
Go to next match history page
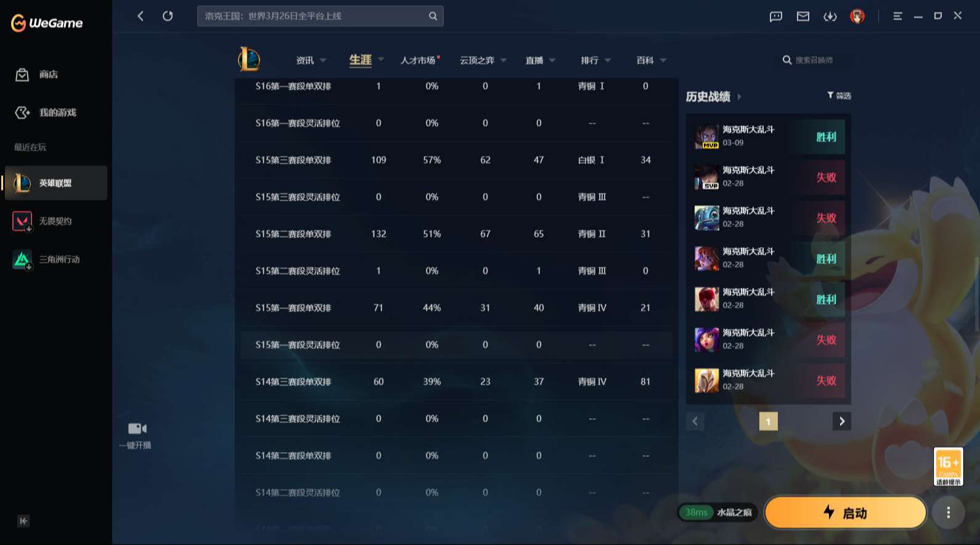pos(841,421)
